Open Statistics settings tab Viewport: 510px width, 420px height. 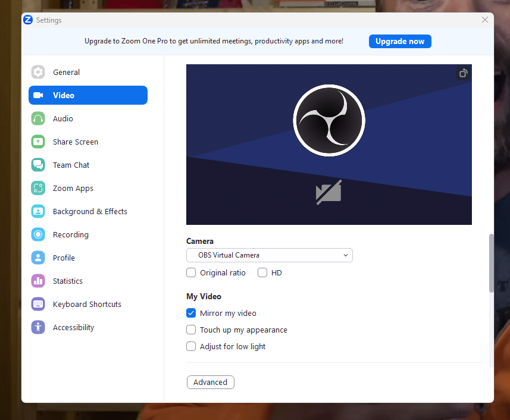coord(88,281)
